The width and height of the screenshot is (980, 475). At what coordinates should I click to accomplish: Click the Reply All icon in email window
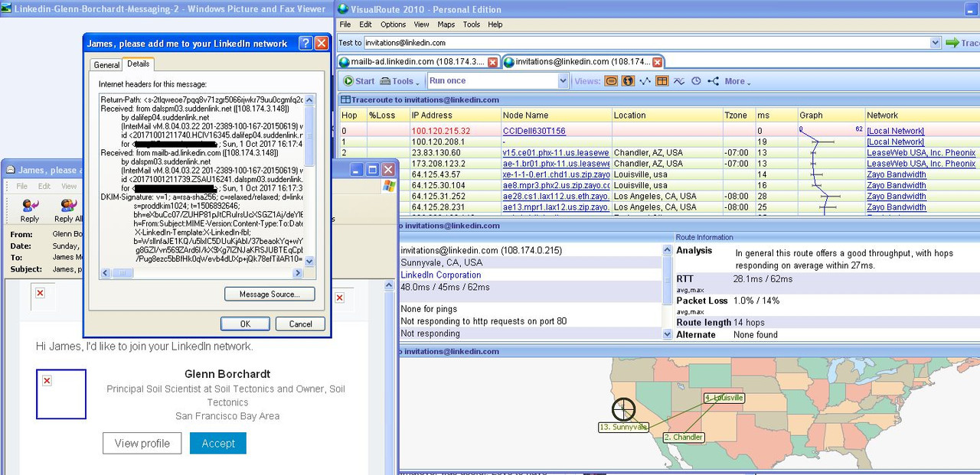pyautogui.click(x=67, y=210)
